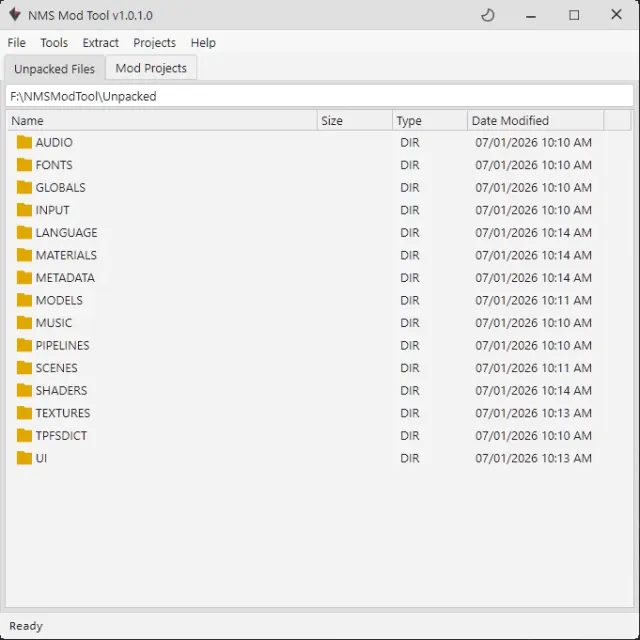
Task: Click the SCENES folder icon
Action: pos(24,368)
